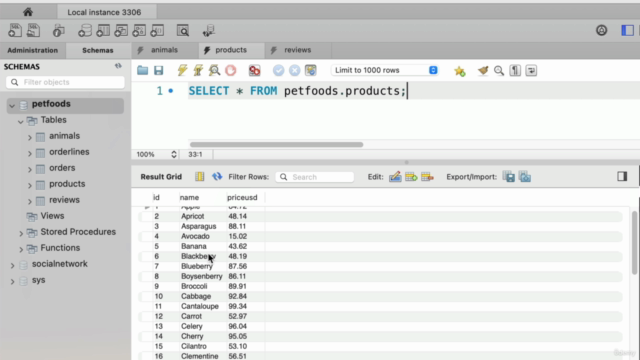The image size is (640, 360).
Task: Stop the running query
Action: pyautogui.click(x=231, y=70)
